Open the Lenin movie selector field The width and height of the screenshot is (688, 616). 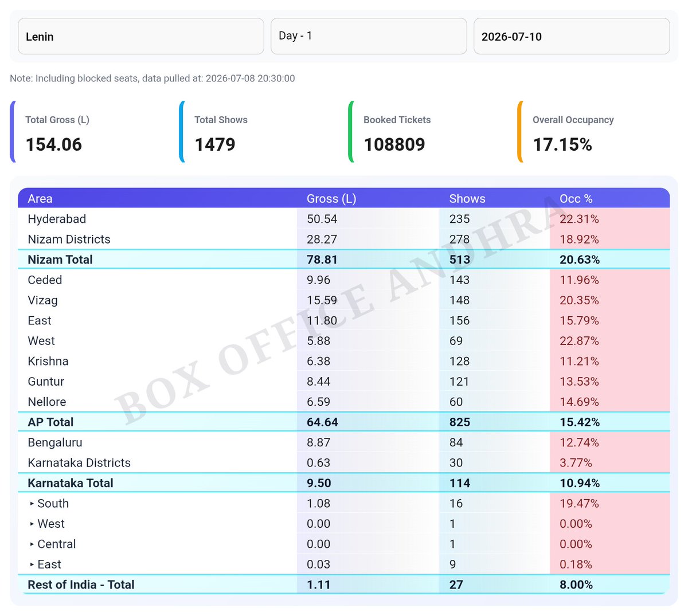click(x=141, y=36)
